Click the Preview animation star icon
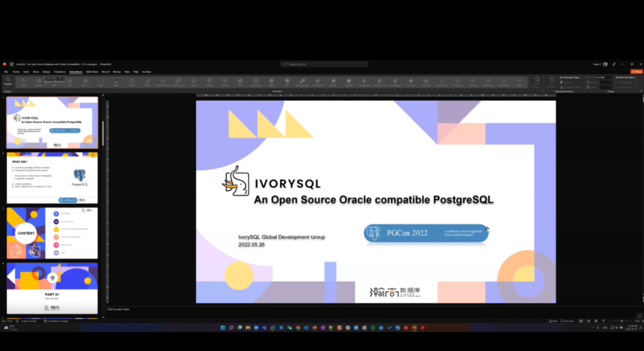The image size is (644, 351). click(8, 79)
